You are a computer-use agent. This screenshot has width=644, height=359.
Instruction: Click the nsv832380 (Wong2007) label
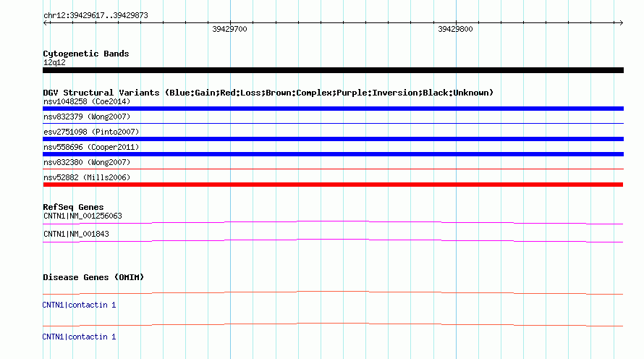tap(87, 162)
